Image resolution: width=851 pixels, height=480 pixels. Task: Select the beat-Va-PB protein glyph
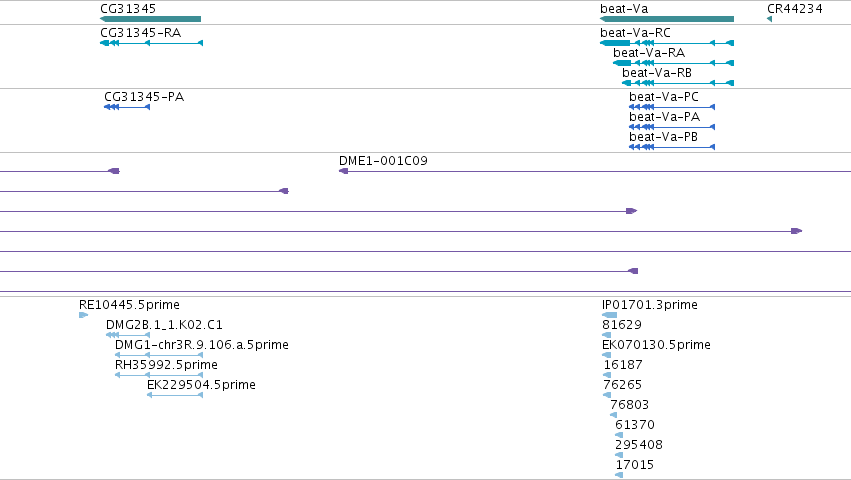pos(672,147)
